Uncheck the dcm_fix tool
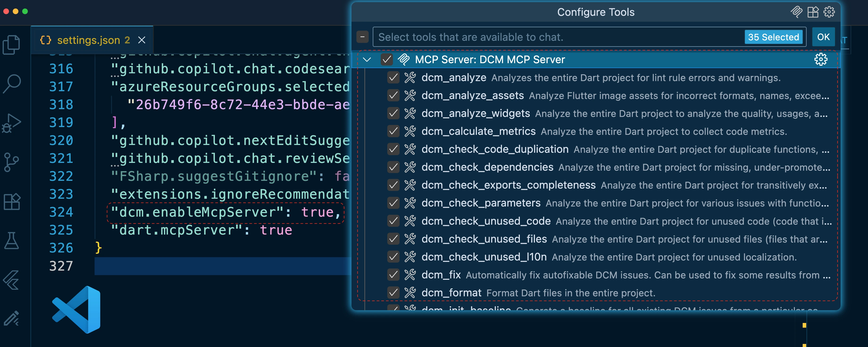The height and width of the screenshot is (347, 868). (x=393, y=275)
